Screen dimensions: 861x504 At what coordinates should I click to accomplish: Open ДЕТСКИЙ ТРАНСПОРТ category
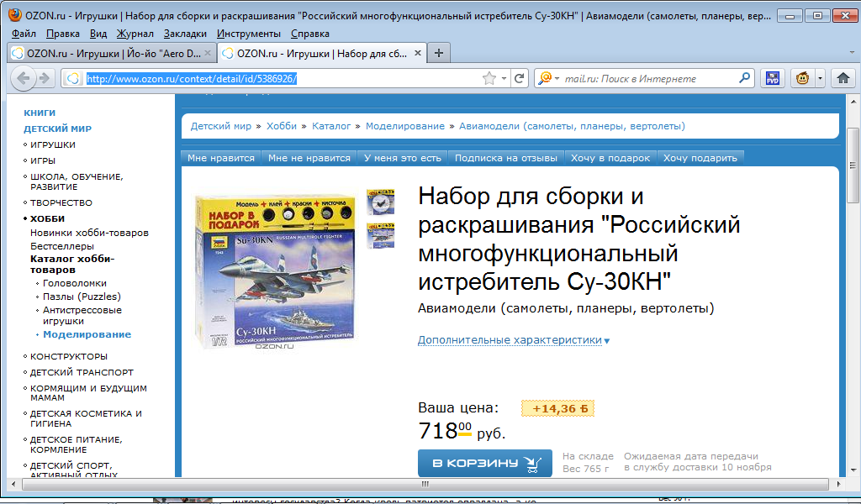pos(82,372)
